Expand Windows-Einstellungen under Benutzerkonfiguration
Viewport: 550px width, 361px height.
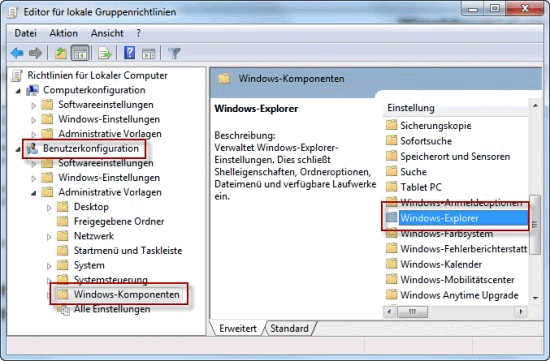point(34,178)
